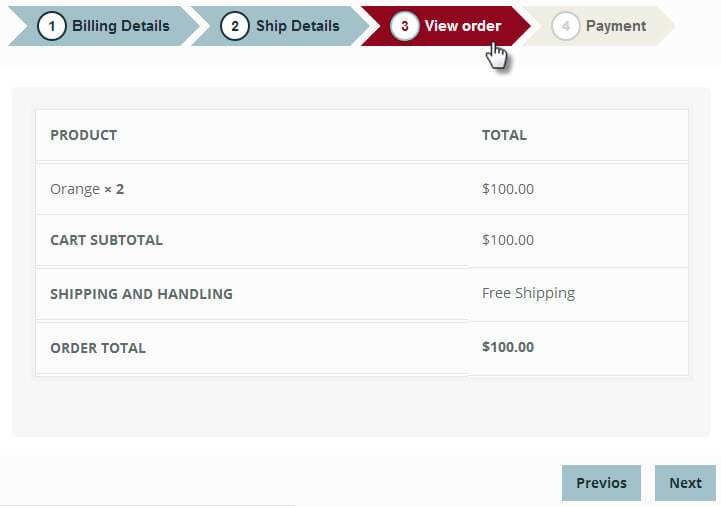Click the CART SUBTOTAL label

pos(106,240)
